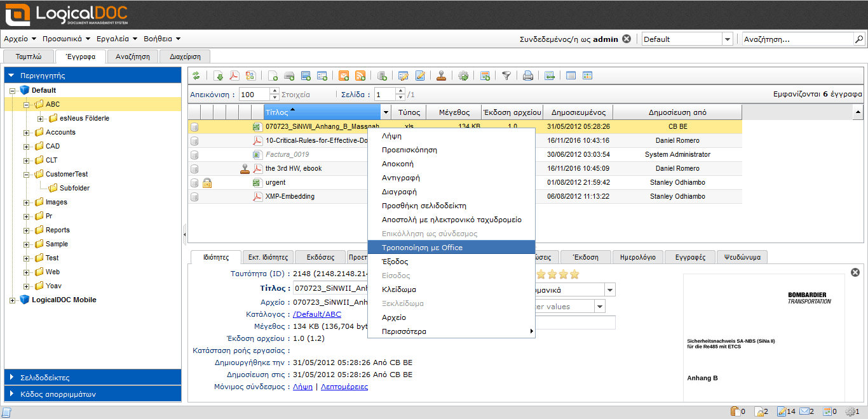
Task: Open the language dropdown showing germanika
Action: (608, 289)
